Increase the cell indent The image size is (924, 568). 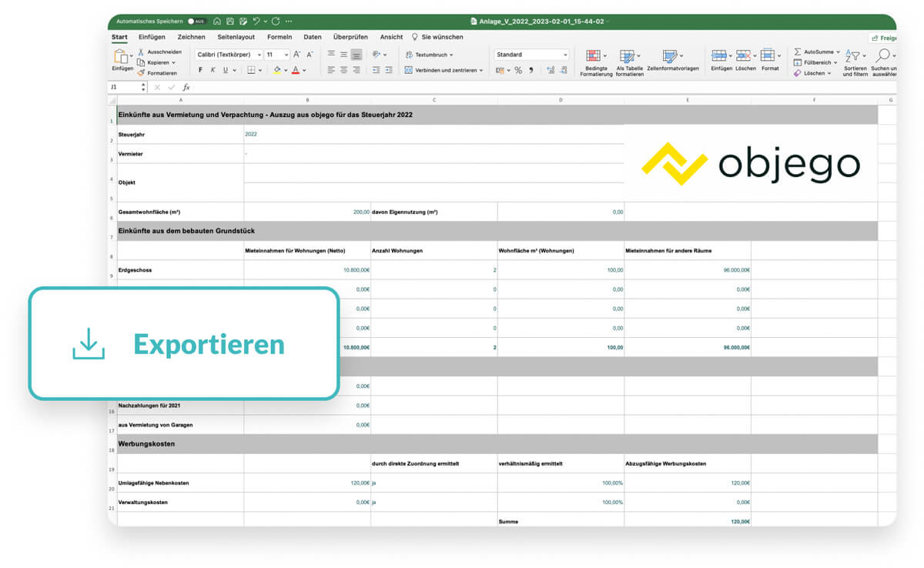point(390,70)
